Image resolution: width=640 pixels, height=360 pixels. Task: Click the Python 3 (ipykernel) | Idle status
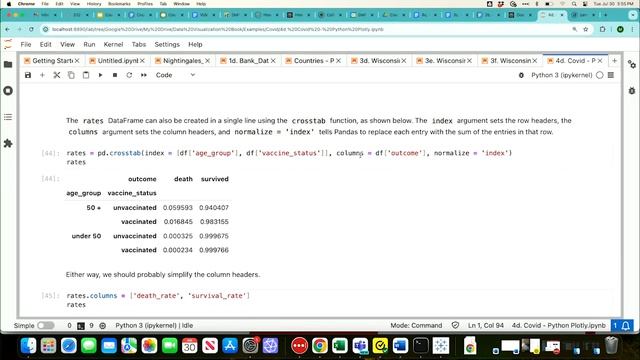[x=154, y=325]
